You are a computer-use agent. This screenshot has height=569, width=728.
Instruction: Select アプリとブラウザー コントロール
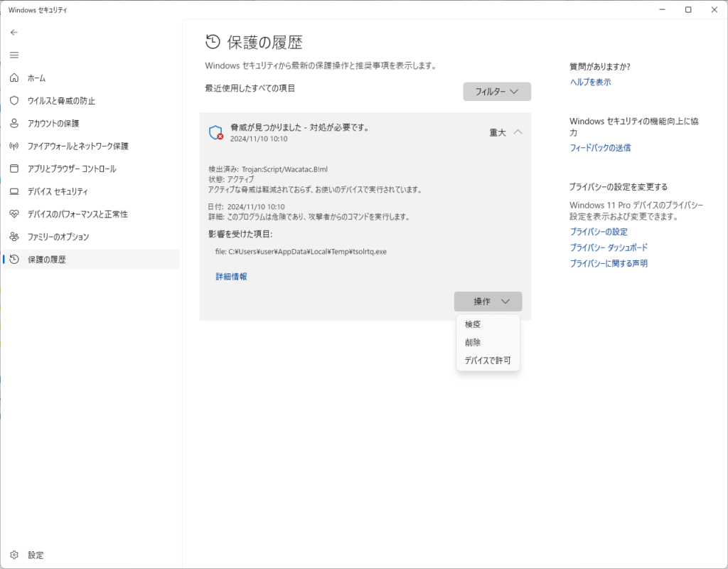(71, 169)
